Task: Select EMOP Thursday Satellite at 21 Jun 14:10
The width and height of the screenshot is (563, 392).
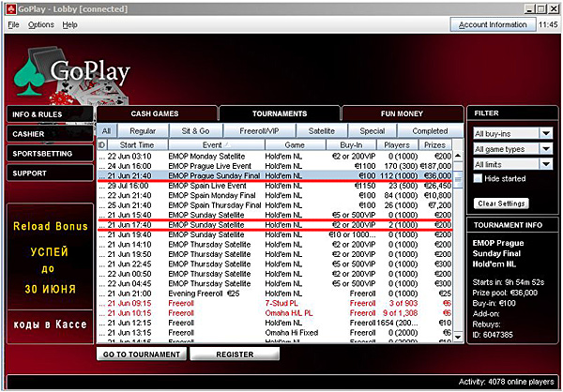Action: pyautogui.click(x=275, y=245)
